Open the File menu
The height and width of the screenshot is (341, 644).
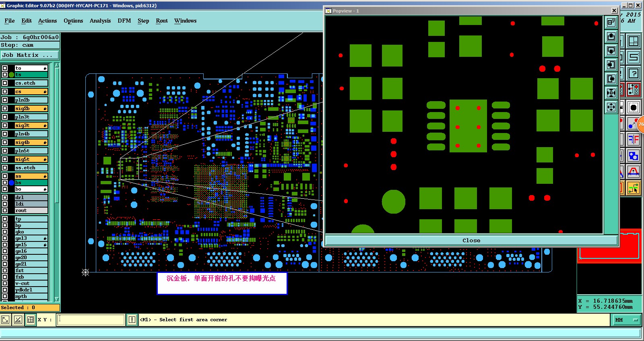tap(10, 21)
